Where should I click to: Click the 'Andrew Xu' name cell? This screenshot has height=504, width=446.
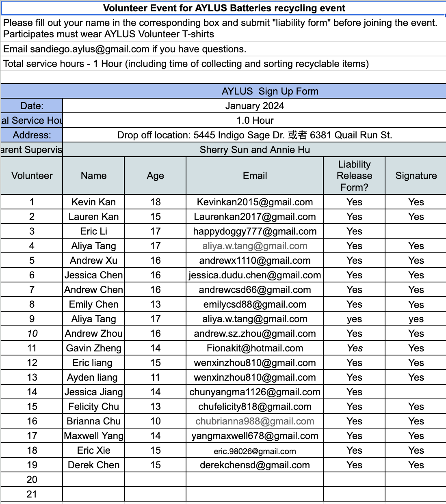click(94, 261)
